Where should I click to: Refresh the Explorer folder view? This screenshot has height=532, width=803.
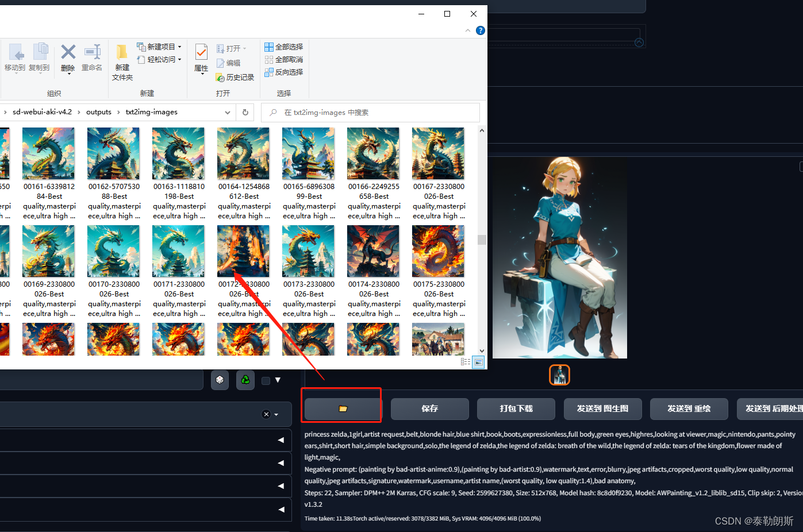tap(245, 113)
